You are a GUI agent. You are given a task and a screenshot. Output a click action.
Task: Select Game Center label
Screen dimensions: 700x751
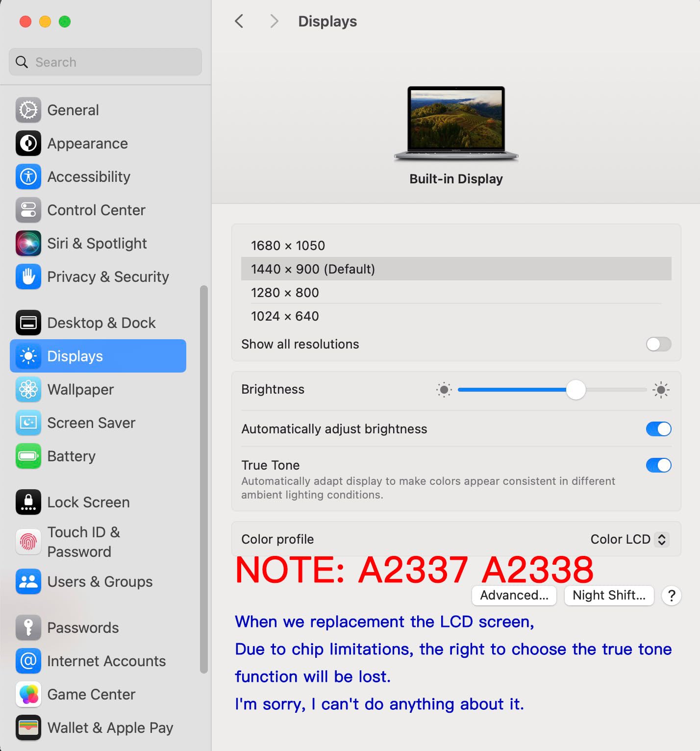pos(91,694)
